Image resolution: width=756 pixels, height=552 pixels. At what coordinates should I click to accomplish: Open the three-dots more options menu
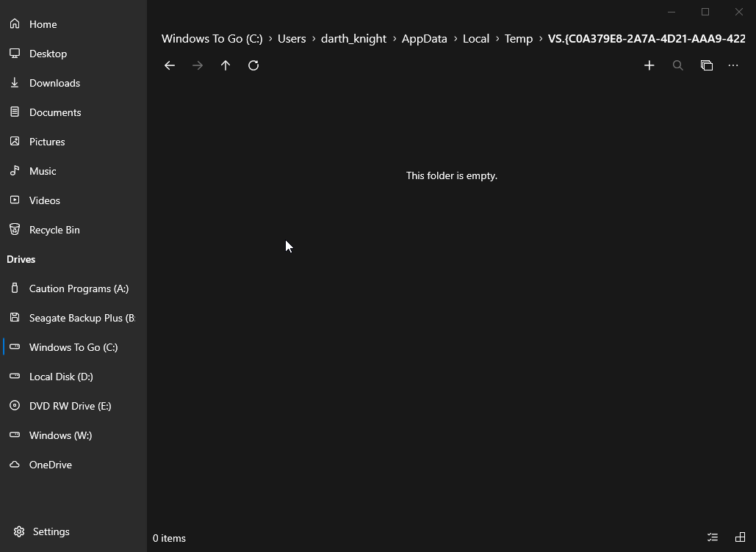pos(733,65)
